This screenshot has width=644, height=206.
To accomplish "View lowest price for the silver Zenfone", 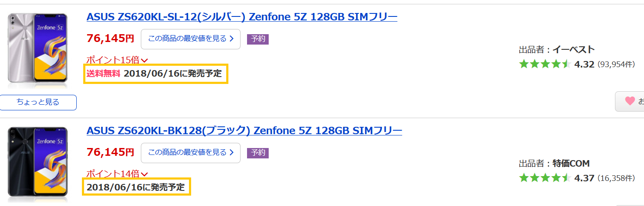I will click(191, 39).
